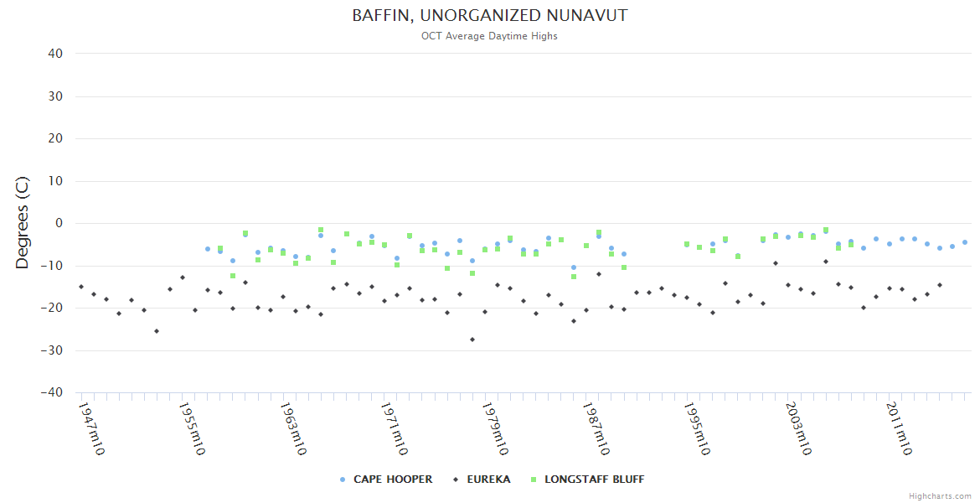
Task: Toggle LONGSTAFF BLUFF series label
Action: coord(594,480)
